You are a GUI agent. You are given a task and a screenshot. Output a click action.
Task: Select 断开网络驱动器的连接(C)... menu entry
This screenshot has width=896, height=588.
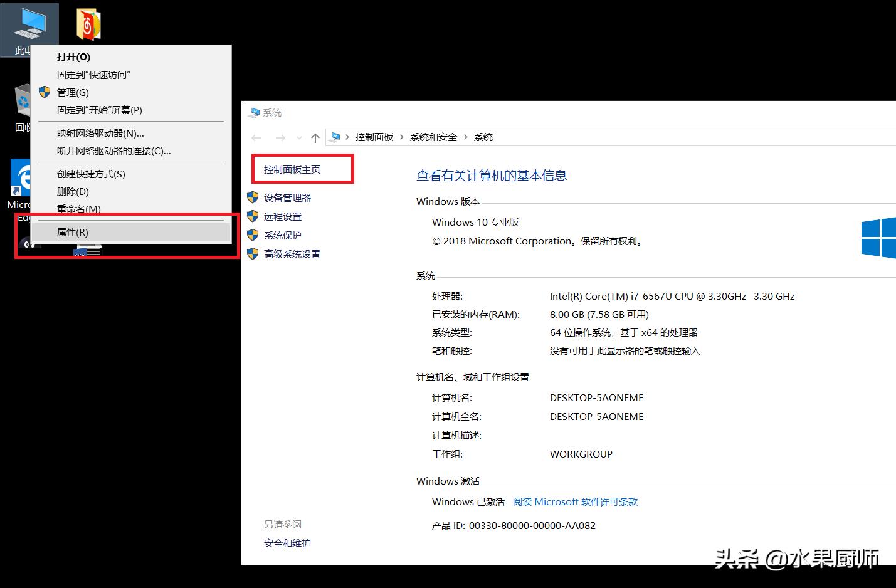(x=130, y=150)
